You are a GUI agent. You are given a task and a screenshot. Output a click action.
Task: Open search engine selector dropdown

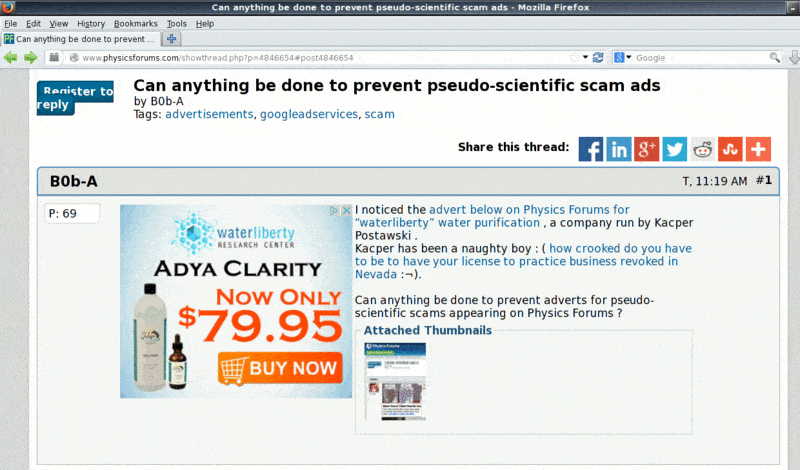coord(622,58)
